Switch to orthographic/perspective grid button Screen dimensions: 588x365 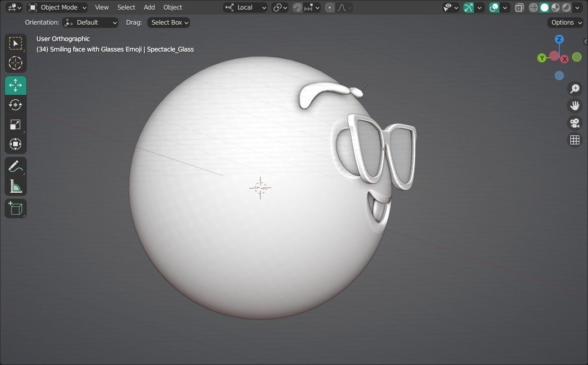pos(575,140)
